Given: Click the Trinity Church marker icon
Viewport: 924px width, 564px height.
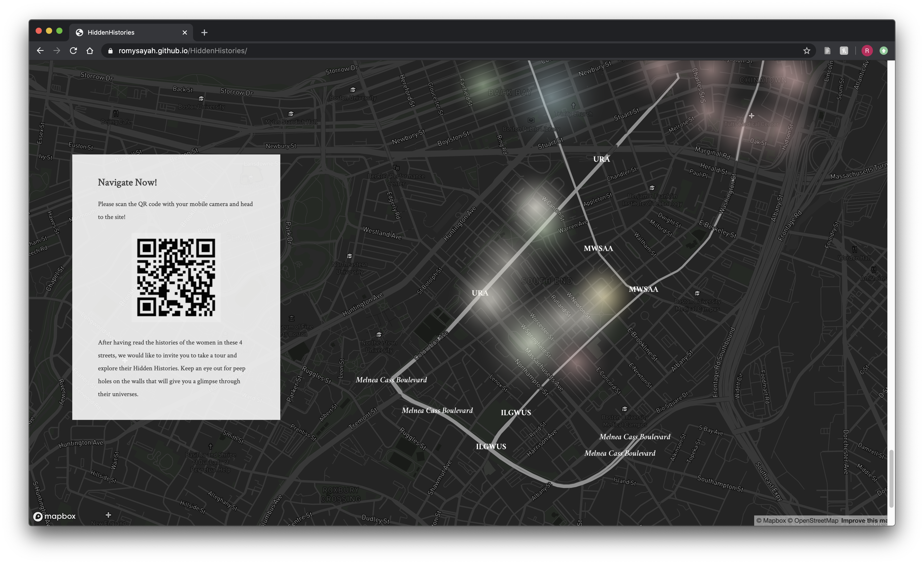Looking at the screenshot, I should coord(573,105).
